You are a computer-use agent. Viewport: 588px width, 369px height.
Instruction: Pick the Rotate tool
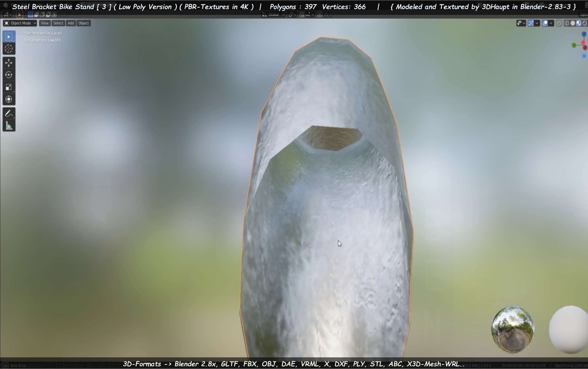[9, 75]
